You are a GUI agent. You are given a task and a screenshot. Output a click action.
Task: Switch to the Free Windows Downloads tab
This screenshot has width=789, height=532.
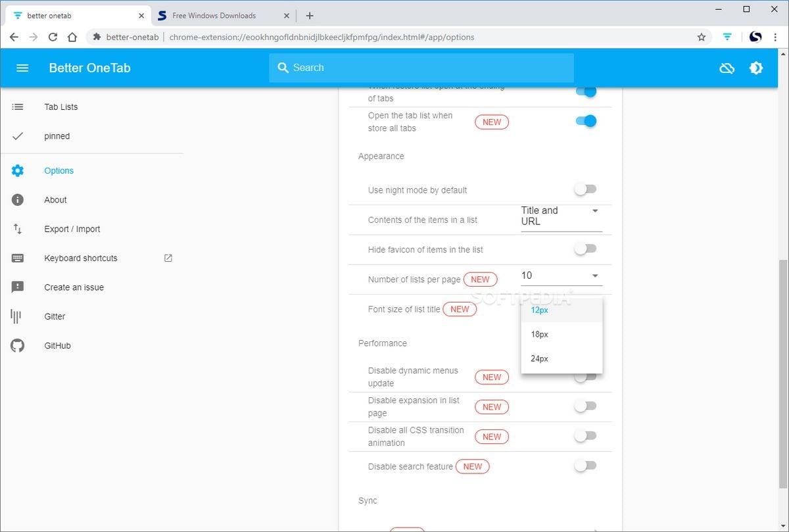(225, 16)
